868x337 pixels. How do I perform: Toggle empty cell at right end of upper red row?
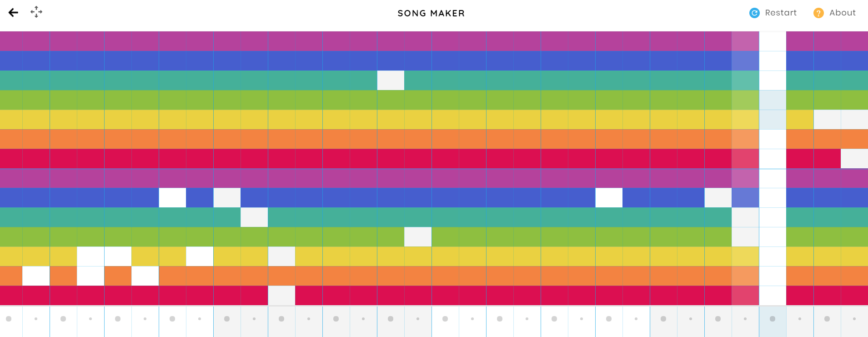coord(854,159)
